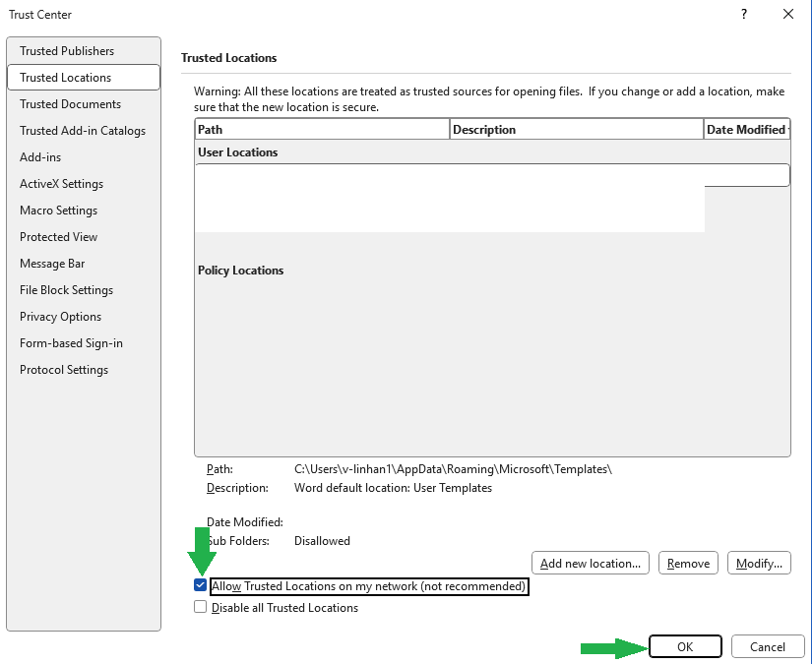Open File Block Settings
812x664 pixels.
[x=84, y=290]
